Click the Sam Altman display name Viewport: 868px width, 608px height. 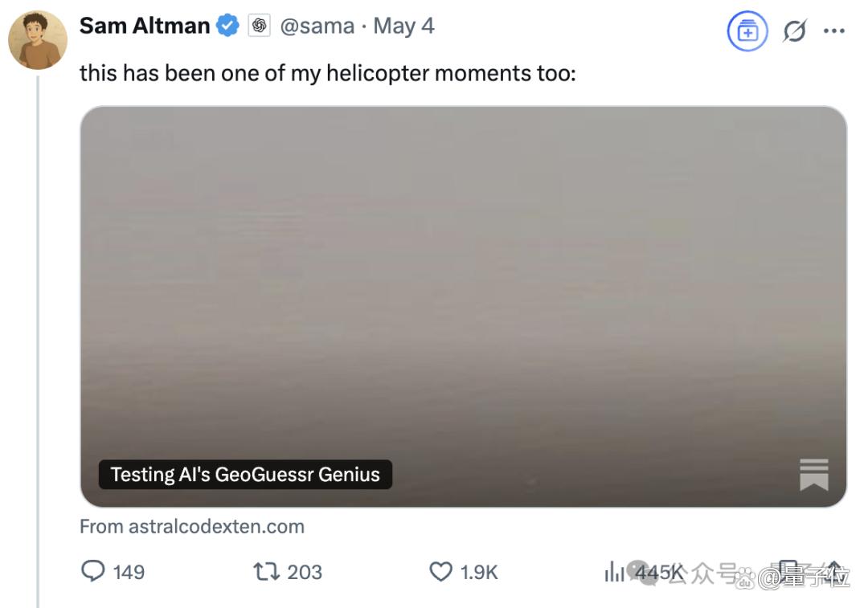pyautogui.click(x=145, y=26)
